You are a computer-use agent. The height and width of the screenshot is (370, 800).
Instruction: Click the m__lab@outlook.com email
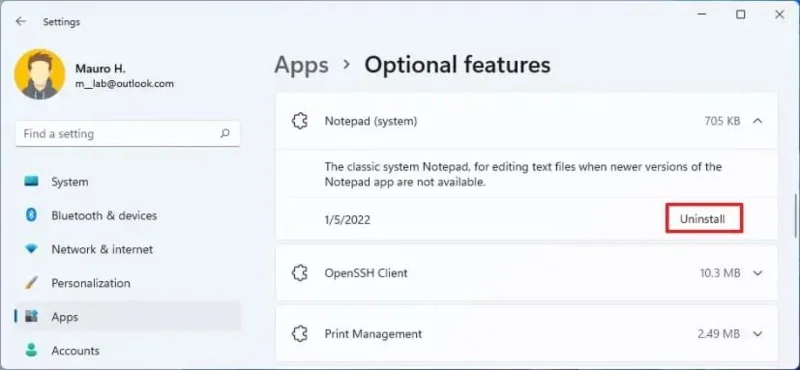[x=124, y=84]
